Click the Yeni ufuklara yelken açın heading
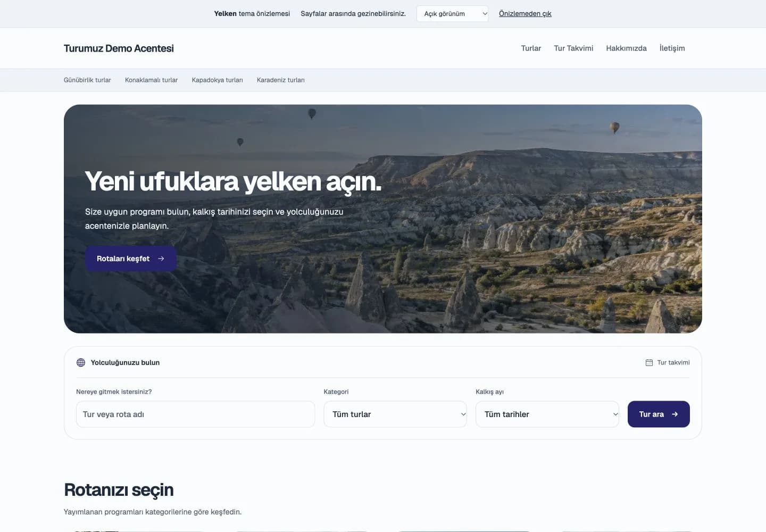This screenshot has height=532, width=766. 233,181
